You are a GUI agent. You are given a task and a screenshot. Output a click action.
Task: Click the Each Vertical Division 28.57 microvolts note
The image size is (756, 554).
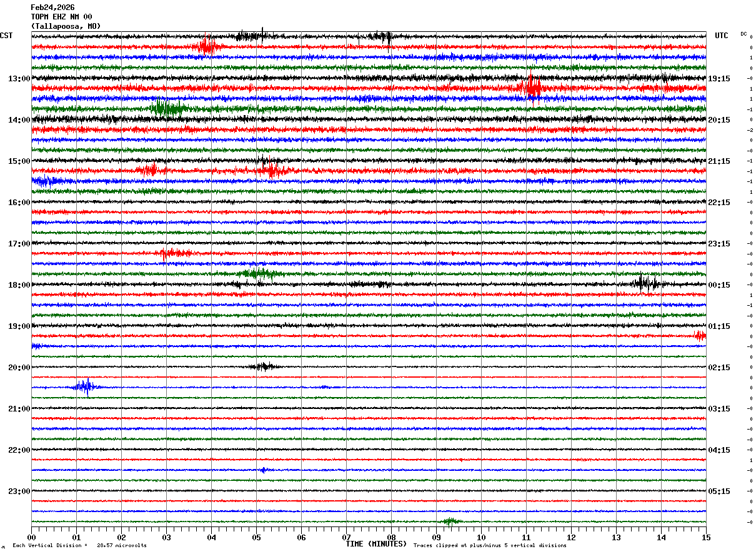(79, 545)
